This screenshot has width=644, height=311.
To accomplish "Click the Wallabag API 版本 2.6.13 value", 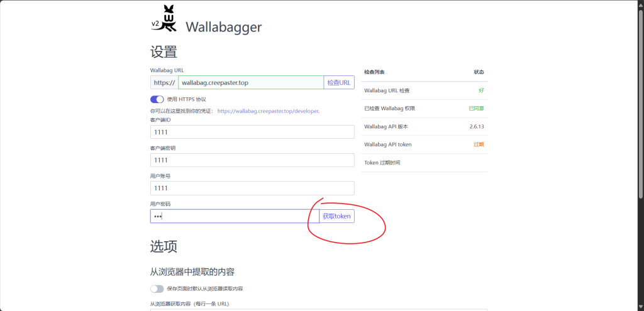I will point(476,127).
